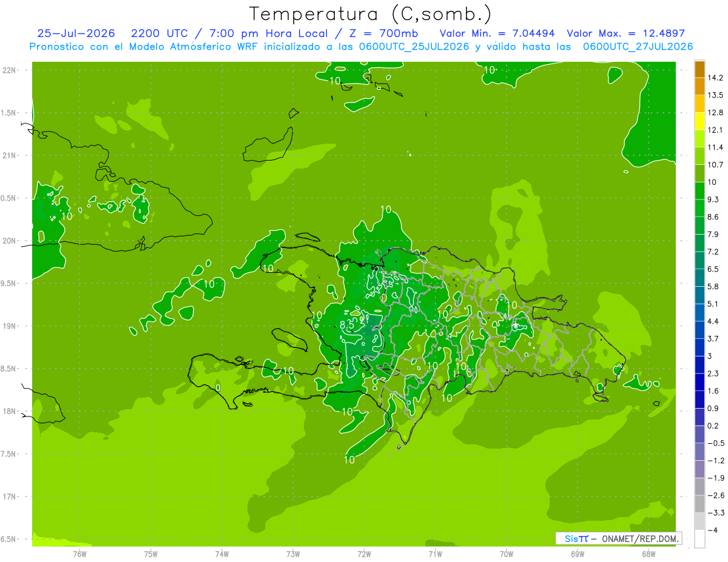This screenshot has width=728, height=562.
Task: Pick the purple color bar swatch between -1.9 and -1.2
Action: click(699, 469)
